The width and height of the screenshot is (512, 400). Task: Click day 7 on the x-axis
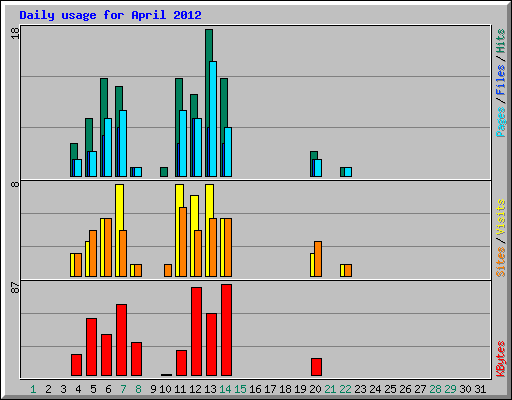pyautogui.click(x=123, y=389)
